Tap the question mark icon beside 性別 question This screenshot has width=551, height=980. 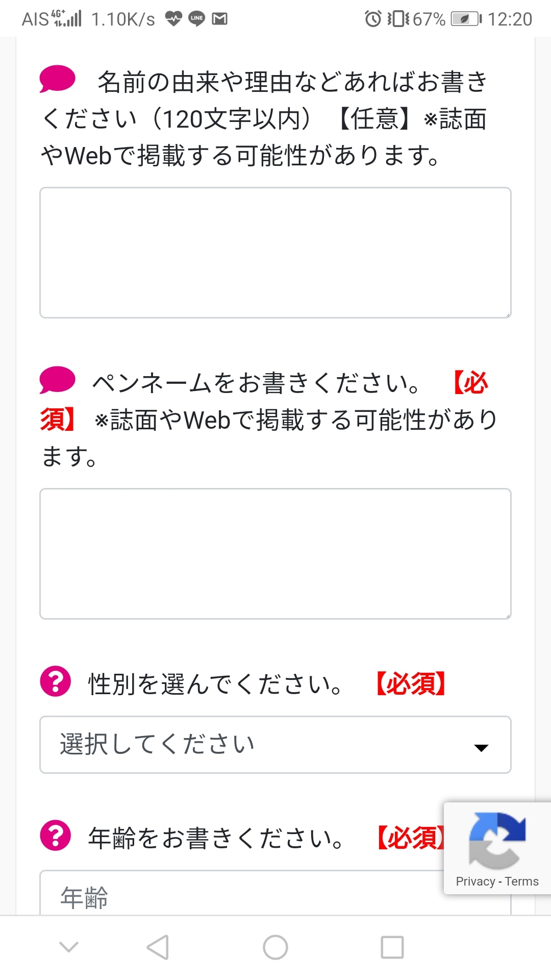click(56, 681)
